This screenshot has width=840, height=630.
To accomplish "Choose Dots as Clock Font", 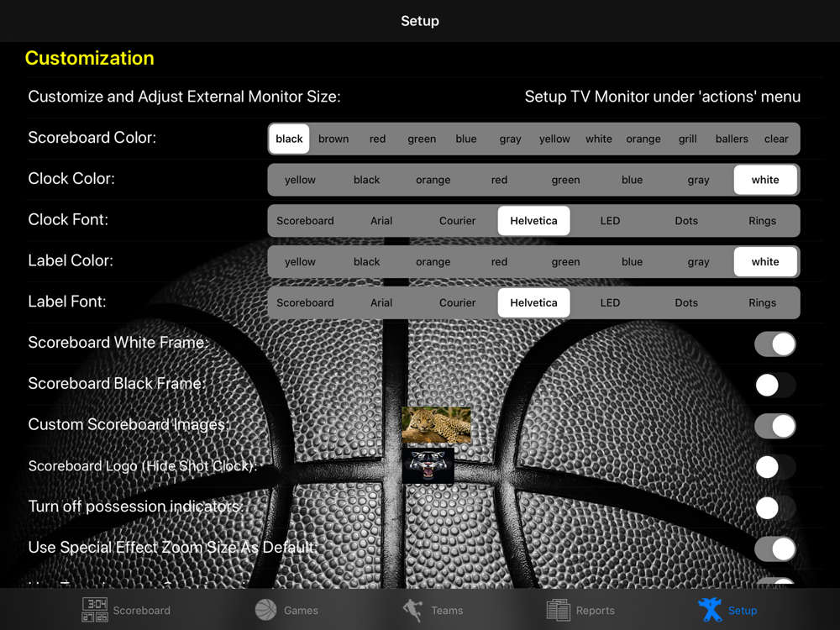I will [x=686, y=221].
